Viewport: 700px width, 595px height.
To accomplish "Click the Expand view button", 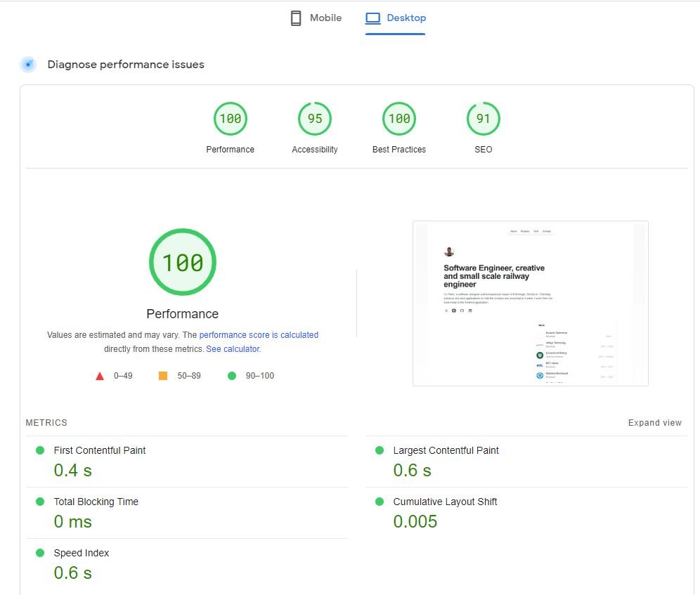I will 654,423.
